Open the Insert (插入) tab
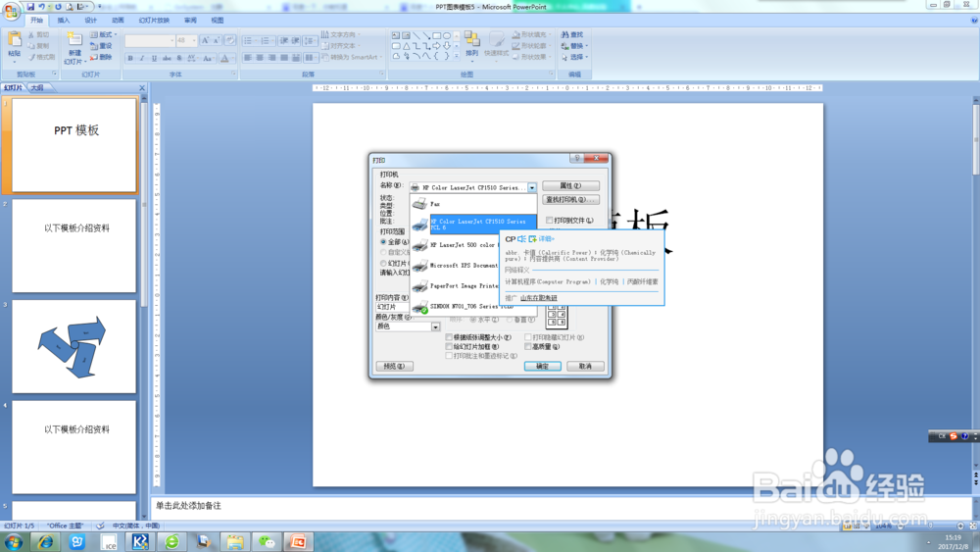The image size is (980, 552). tap(64, 20)
